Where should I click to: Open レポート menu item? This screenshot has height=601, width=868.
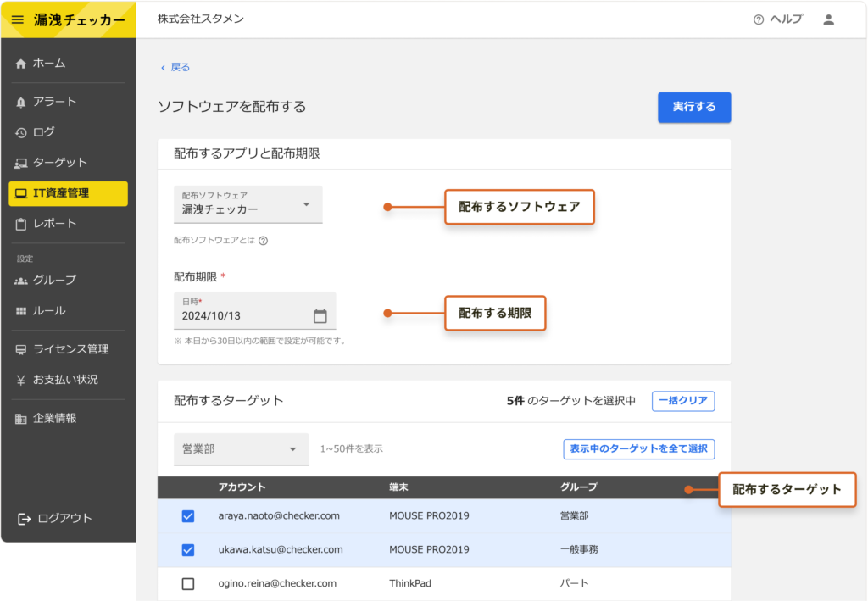point(68,224)
